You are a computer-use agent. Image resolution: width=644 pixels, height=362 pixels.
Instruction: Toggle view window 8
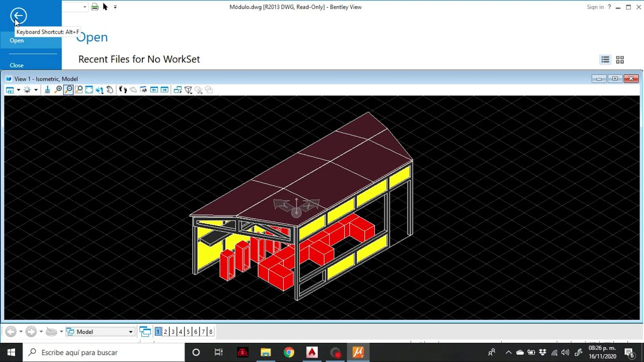(211, 331)
